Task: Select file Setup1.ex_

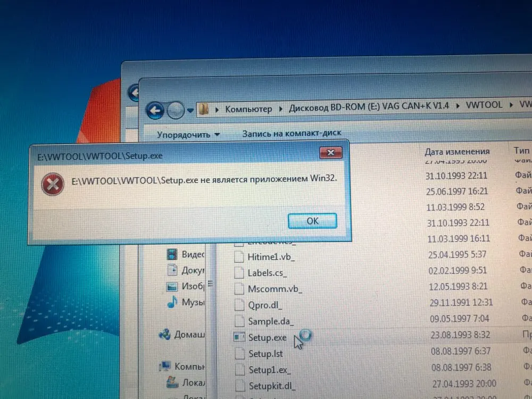Action: [269, 370]
